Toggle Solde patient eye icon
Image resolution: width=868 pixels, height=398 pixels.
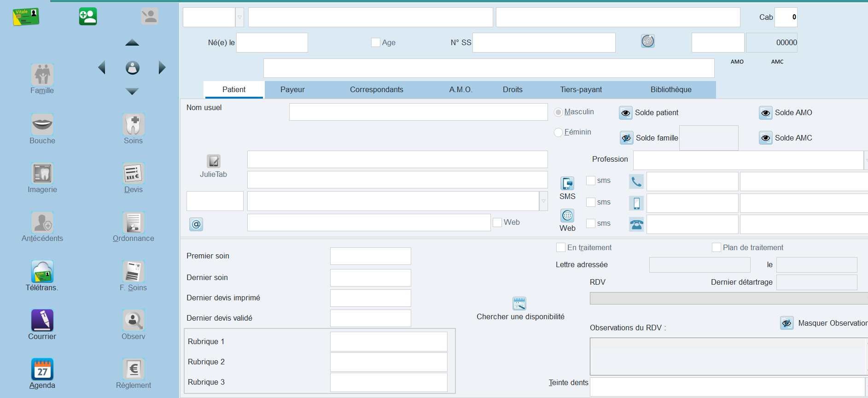[x=626, y=113]
